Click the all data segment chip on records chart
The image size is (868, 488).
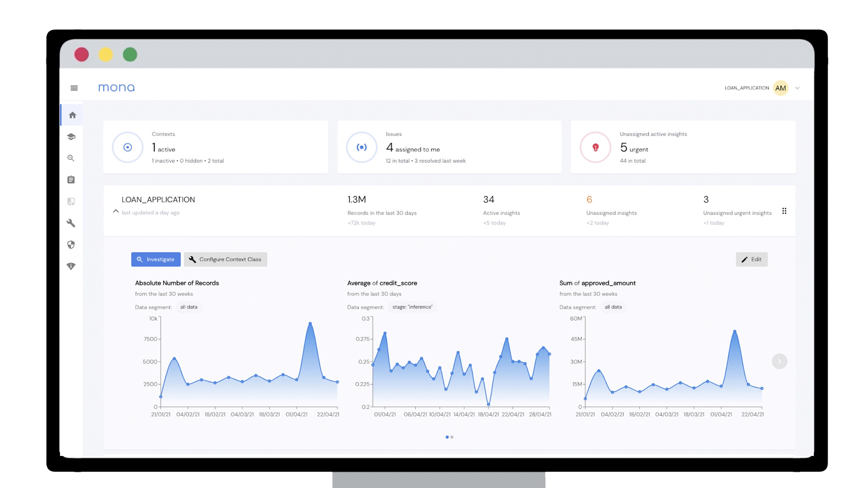point(189,307)
